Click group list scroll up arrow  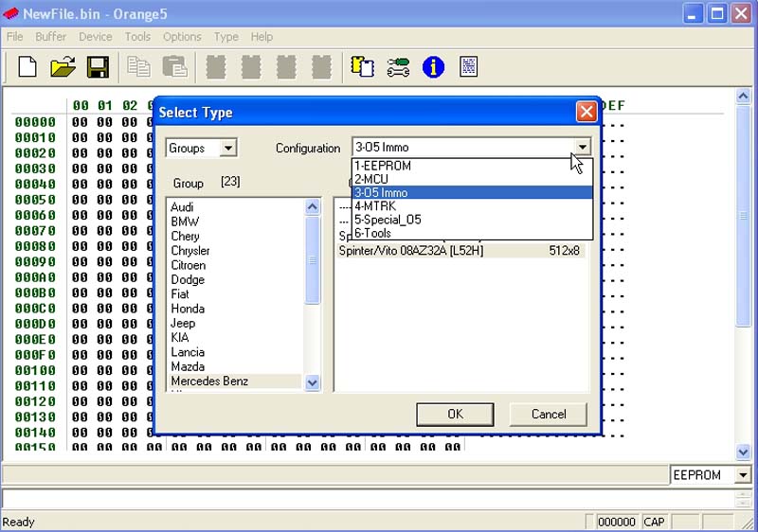tap(313, 207)
